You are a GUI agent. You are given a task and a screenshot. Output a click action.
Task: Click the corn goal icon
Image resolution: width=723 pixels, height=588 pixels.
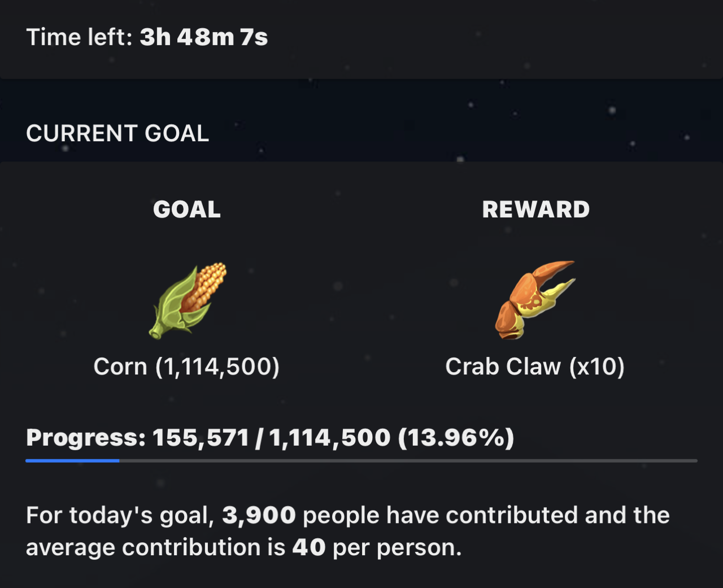pyautogui.click(x=188, y=300)
